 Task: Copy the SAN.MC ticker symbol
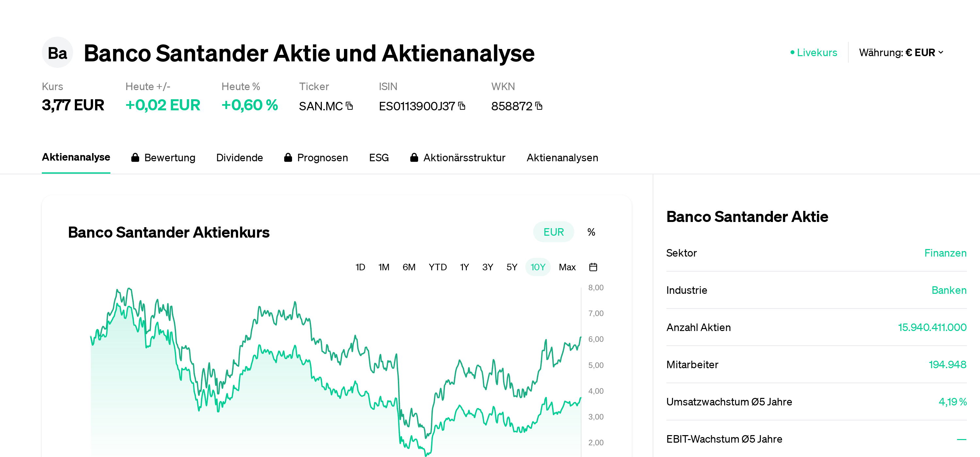click(350, 106)
